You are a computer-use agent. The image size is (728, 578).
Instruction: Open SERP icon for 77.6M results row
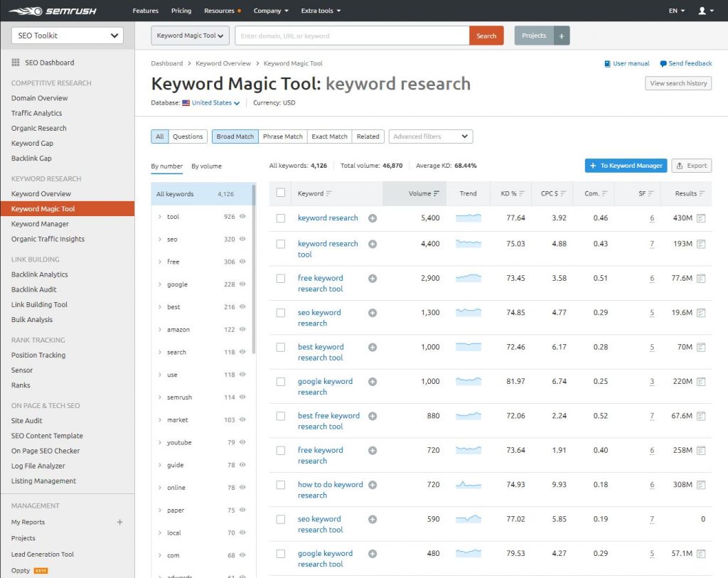coord(701,279)
